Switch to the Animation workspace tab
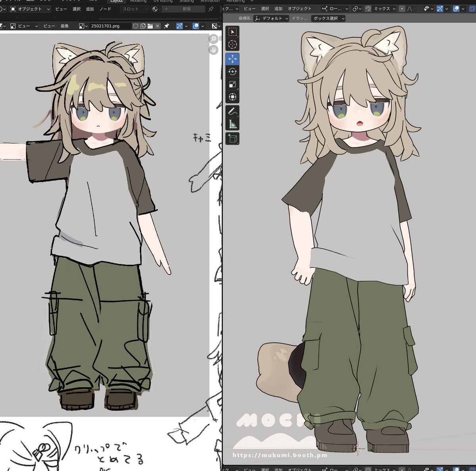476x471 pixels. pyautogui.click(x=210, y=1)
